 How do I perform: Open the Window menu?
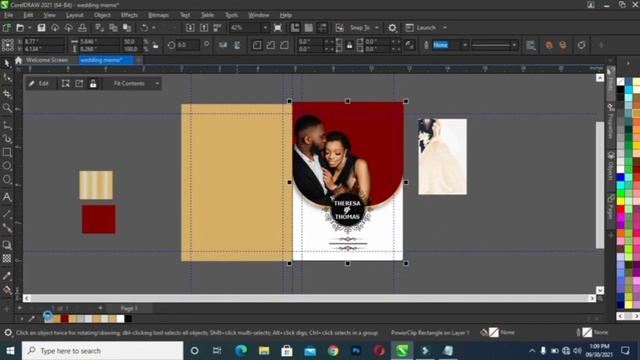point(259,15)
